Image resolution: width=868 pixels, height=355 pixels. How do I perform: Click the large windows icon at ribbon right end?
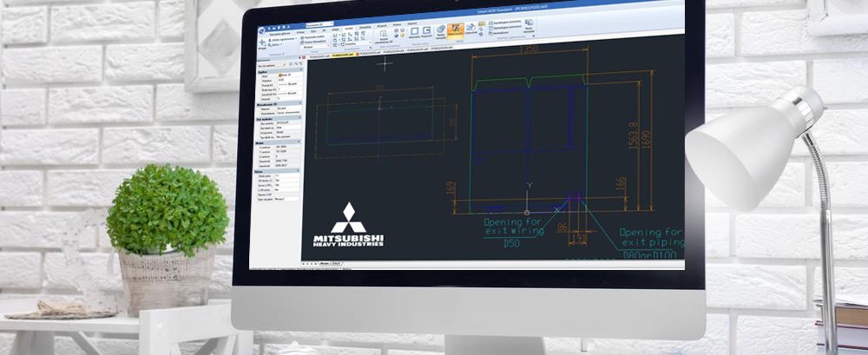[x=529, y=23]
